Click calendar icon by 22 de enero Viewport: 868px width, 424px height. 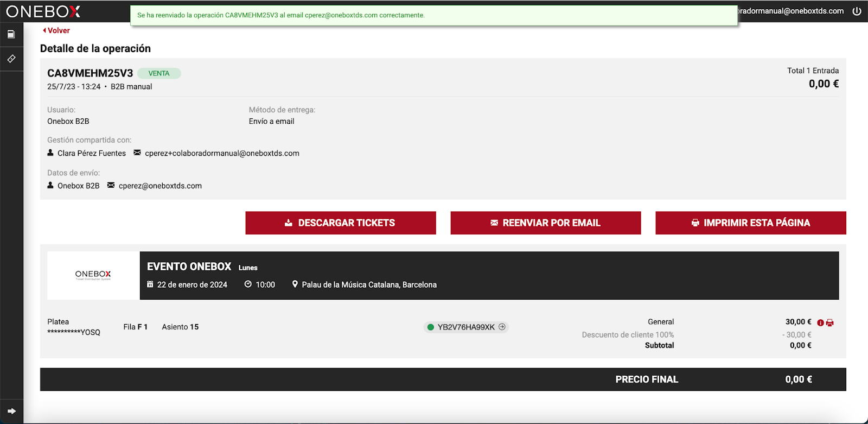150,284
